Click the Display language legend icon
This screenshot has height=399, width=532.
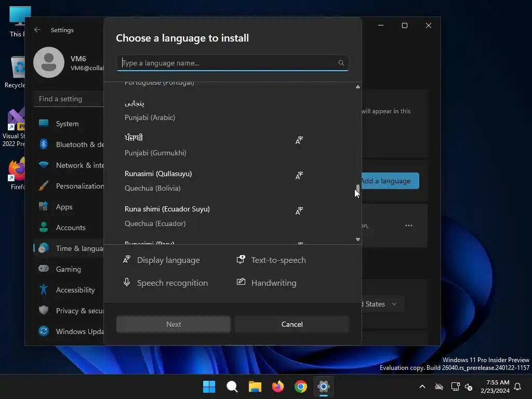tap(127, 260)
